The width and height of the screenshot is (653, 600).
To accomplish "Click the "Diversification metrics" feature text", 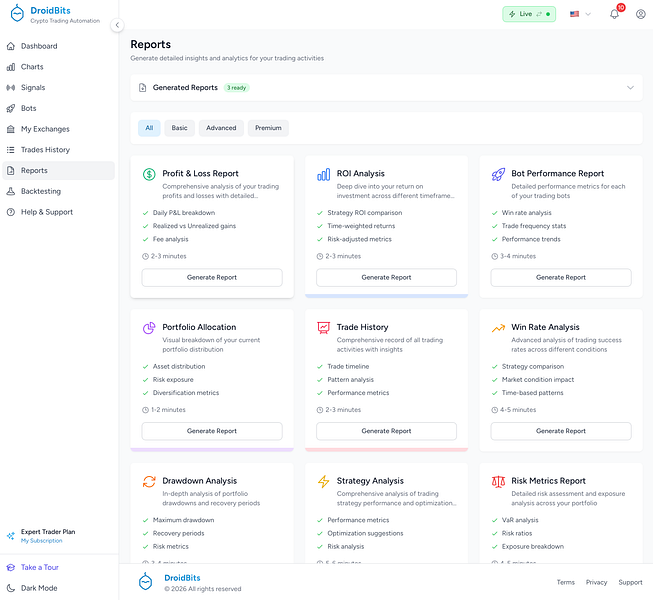I will (x=186, y=393).
